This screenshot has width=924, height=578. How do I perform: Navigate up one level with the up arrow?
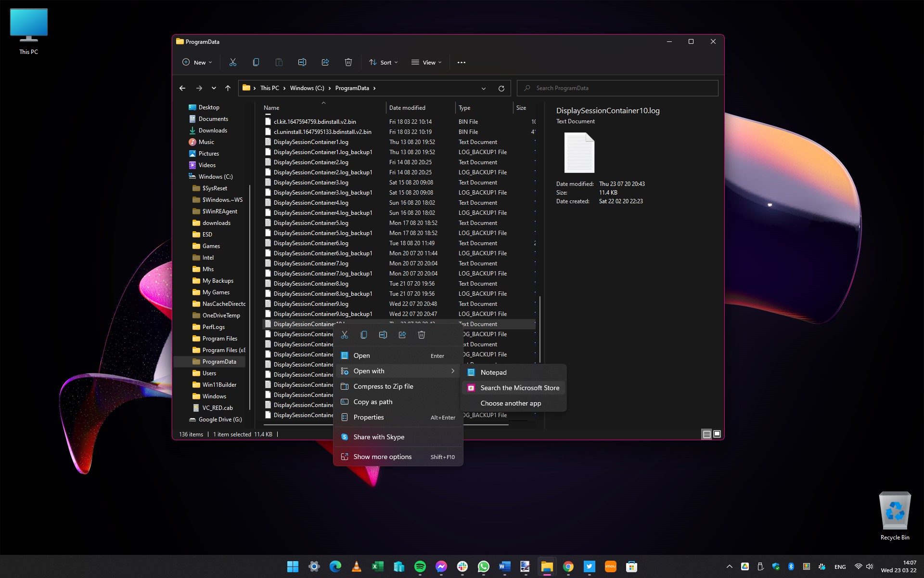click(228, 88)
